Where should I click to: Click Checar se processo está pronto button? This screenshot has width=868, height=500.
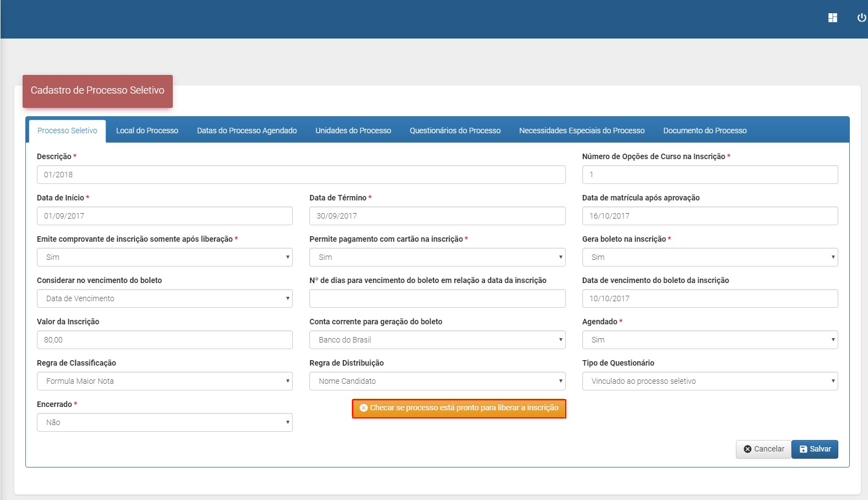coord(459,408)
